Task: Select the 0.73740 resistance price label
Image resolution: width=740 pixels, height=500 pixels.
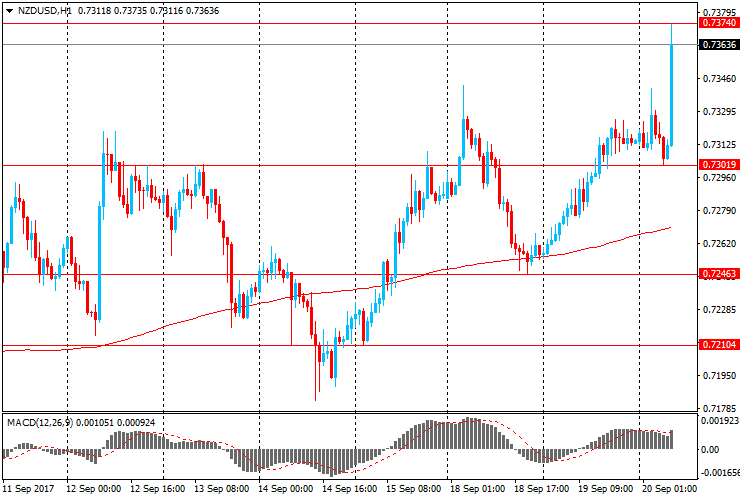Action: pos(719,23)
